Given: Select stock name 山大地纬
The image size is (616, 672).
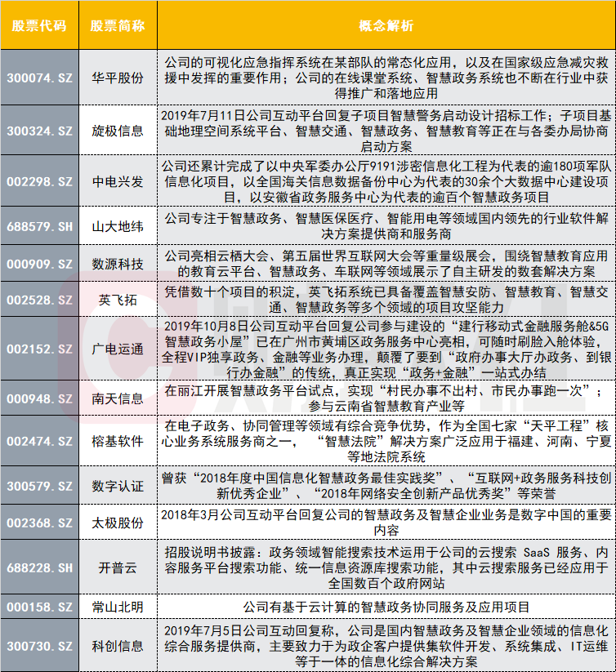Looking at the screenshot, I should [118, 226].
